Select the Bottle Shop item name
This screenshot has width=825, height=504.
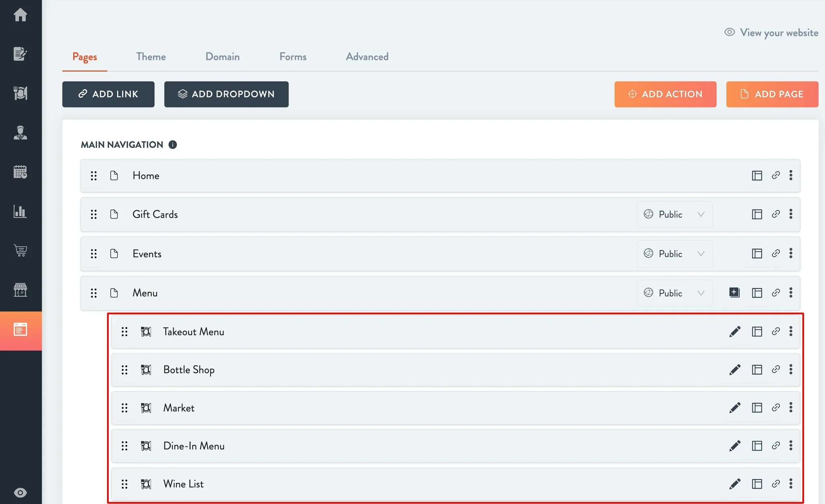[189, 370]
